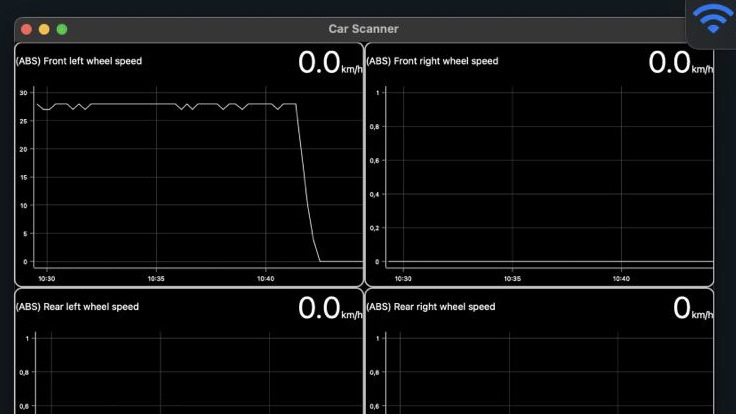Click the Front right wheel 0.0 km/h value
Screen dimensions: 736x414
680,63
